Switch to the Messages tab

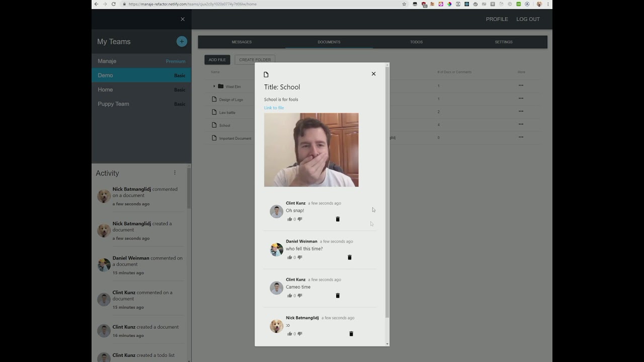pos(242,42)
